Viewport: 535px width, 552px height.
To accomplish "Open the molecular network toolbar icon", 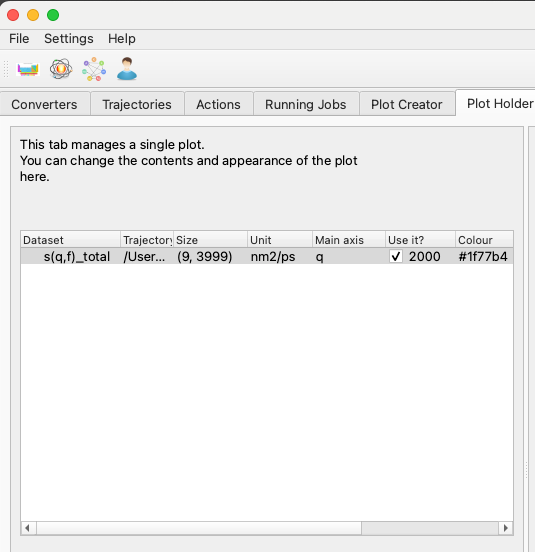I will click(x=94, y=69).
